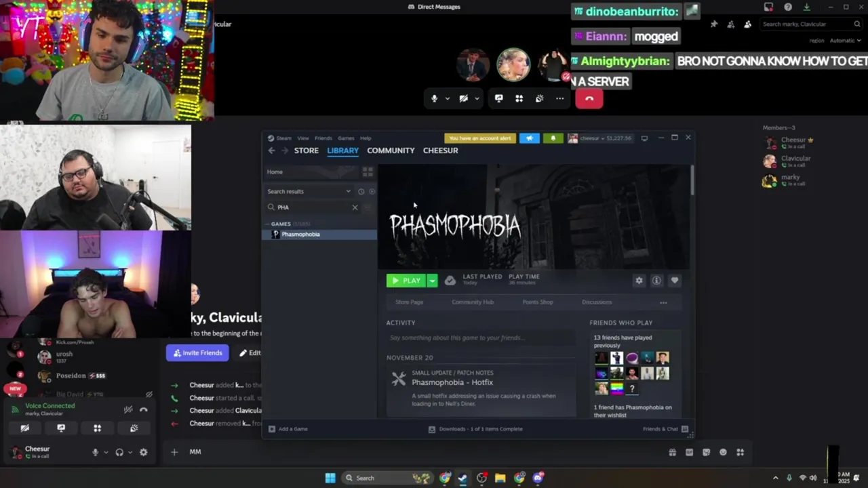The width and height of the screenshot is (868, 488).
Task: Check Steam cloud sync status icon
Action: 450,281
